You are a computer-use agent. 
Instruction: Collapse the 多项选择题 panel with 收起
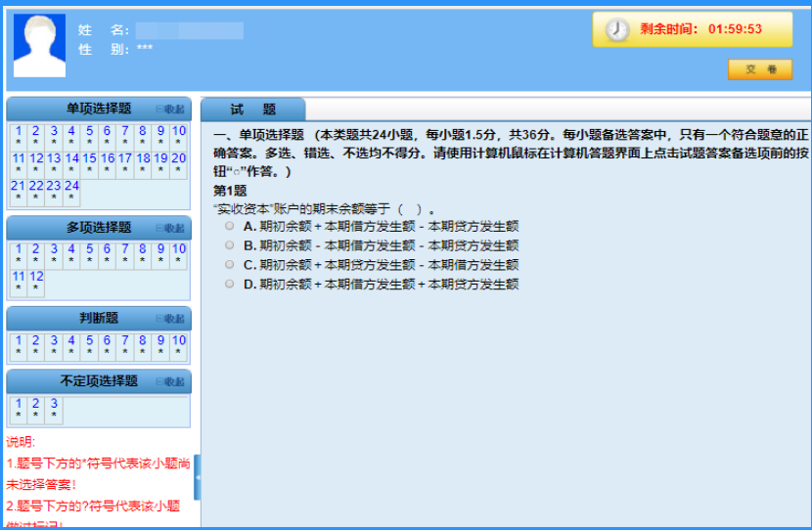click(170, 228)
